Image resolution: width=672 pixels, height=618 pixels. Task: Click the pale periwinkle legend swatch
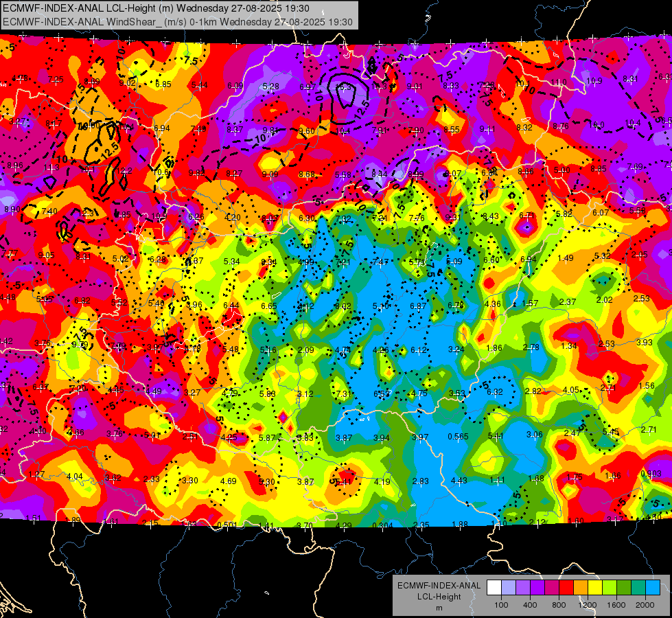coord(509,588)
